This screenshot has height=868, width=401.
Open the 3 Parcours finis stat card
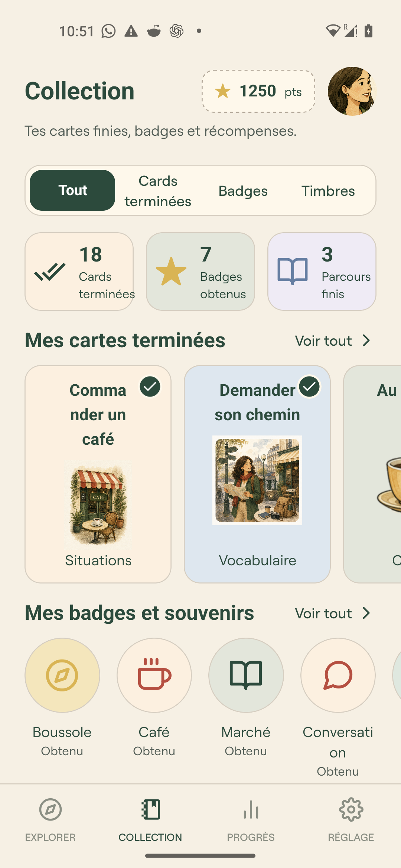[322, 272]
